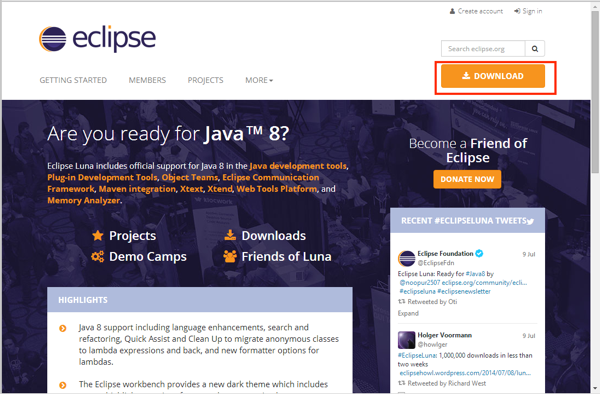Open the Xtend link
Viewport: 600px width, 394px height.
pyautogui.click(x=220, y=189)
